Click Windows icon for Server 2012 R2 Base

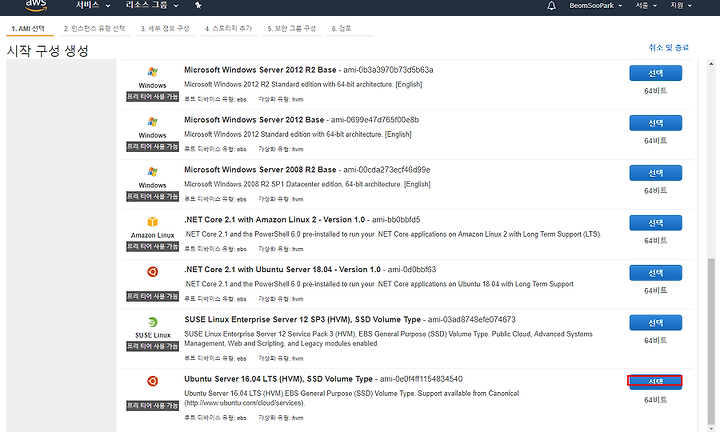click(x=152, y=72)
